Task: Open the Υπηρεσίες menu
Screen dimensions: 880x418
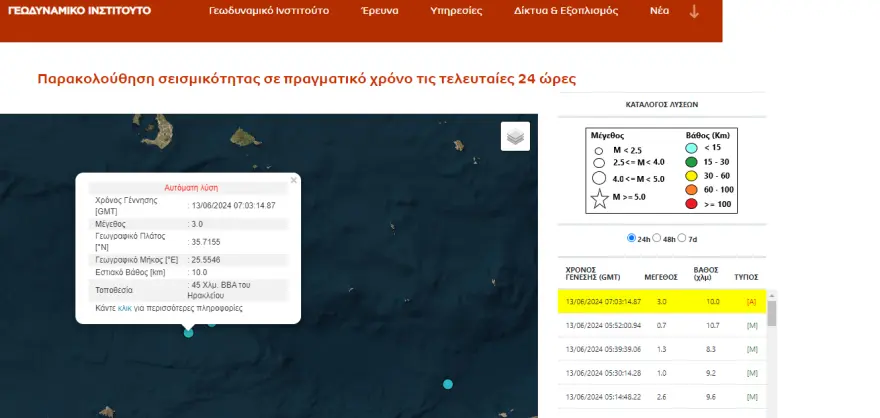Action: coord(455,12)
